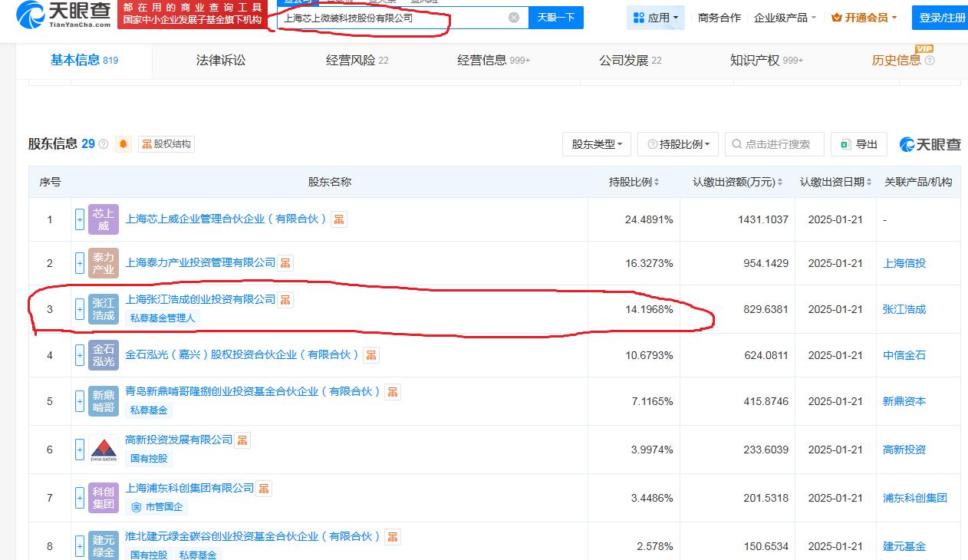
Task: Switch to the 经营信息 tab
Action: (493, 60)
